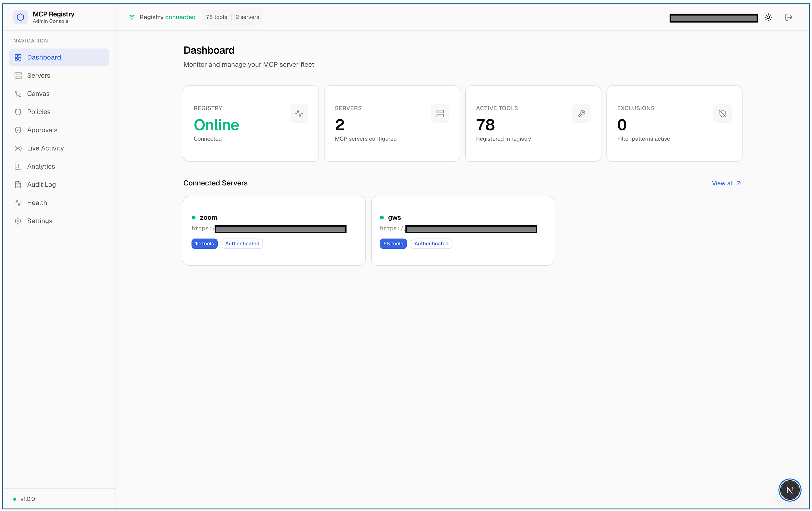Open the Approvals page

pos(59,130)
